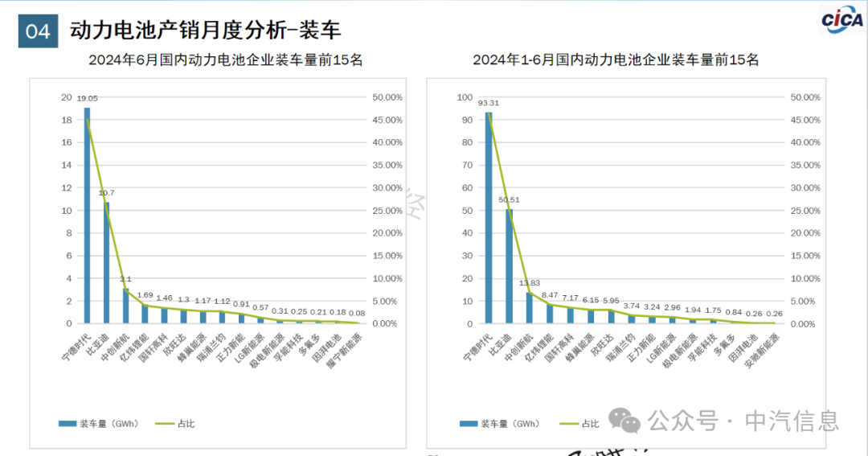The height and width of the screenshot is (456, 868).
Task: Click the data label "1.94"
Action: tap(693, 310)
